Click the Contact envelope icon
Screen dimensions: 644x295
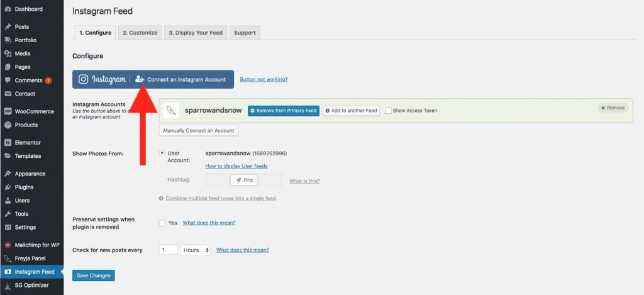[8, 94]
